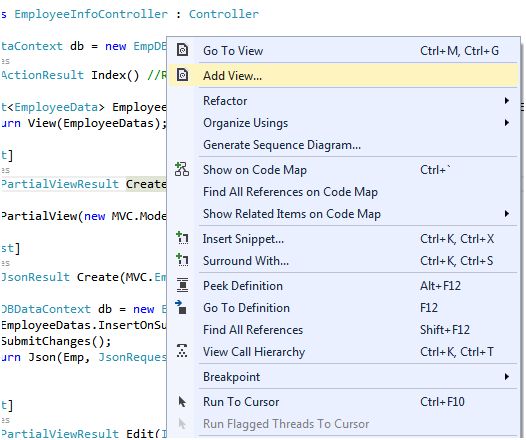Select Run To Cursor entry
The image size is (526, 440).
coord(343,402)
